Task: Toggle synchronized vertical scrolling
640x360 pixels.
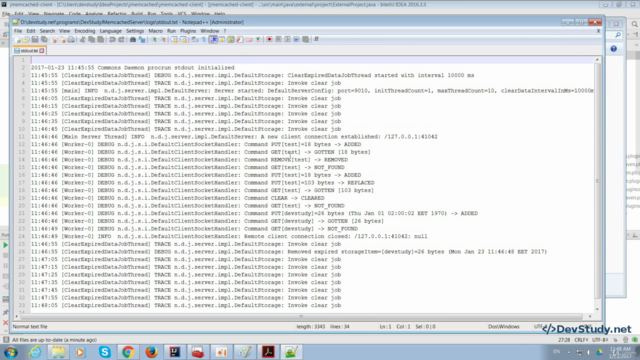Action: [174, 39]
